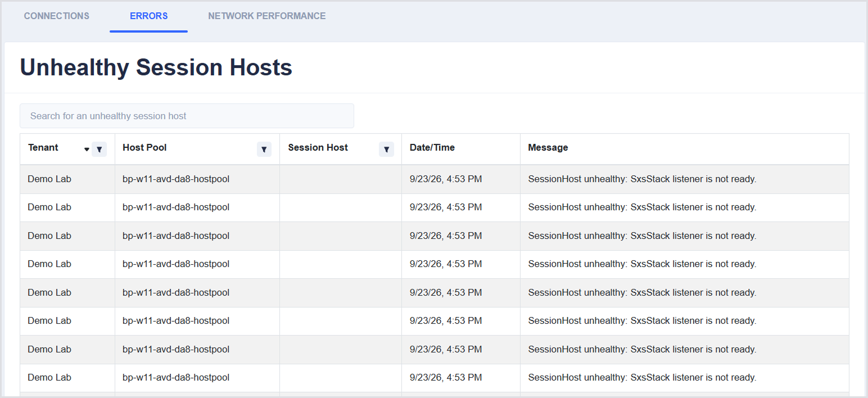
Task: Toggle the sort arrow on the Tenant column
Action: point(87,150)
